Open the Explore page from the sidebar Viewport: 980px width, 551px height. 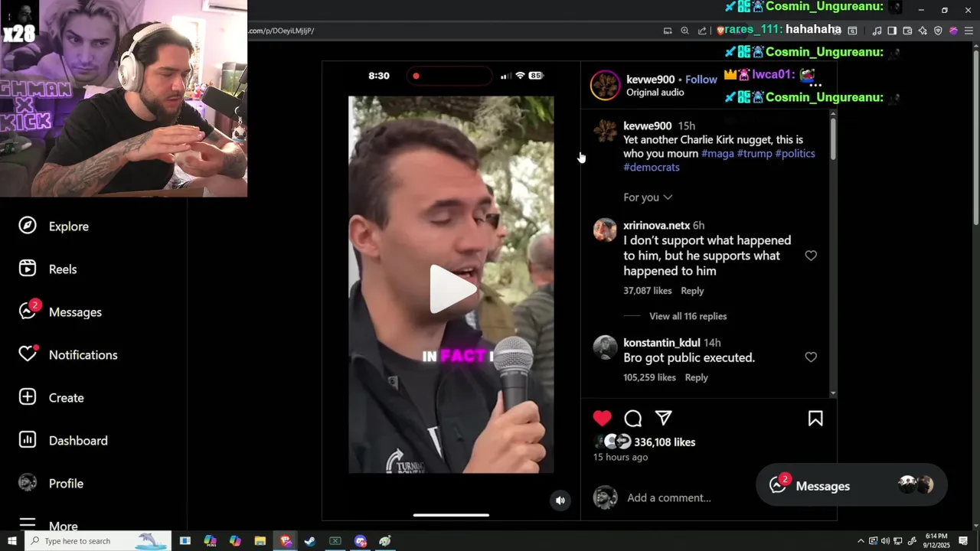coord(54,227)
